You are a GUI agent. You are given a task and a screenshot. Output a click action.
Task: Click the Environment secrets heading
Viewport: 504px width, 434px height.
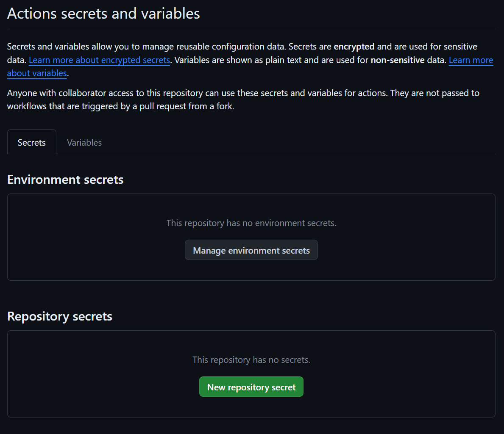[65, 180]
